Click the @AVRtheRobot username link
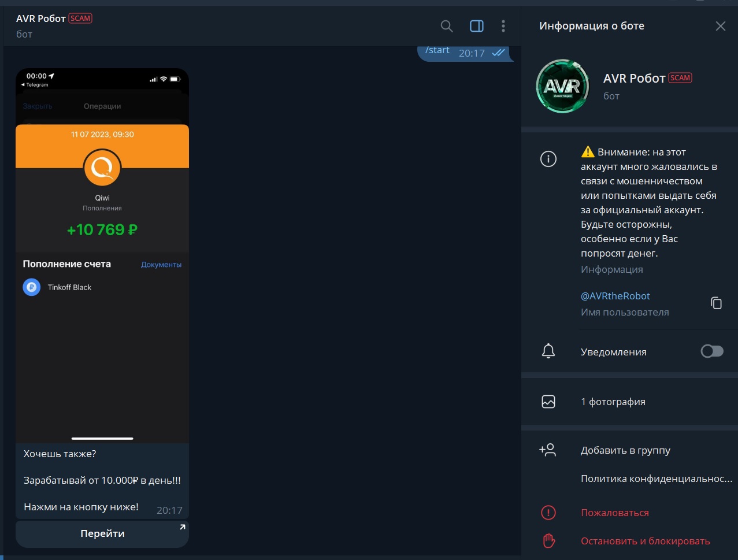This screenshot has width=738, height=560. 615,296
